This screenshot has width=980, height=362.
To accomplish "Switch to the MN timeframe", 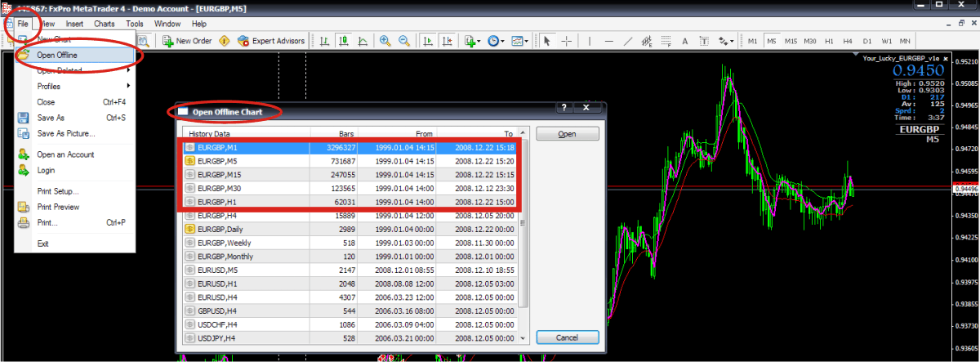I will (x=905, y=40).
